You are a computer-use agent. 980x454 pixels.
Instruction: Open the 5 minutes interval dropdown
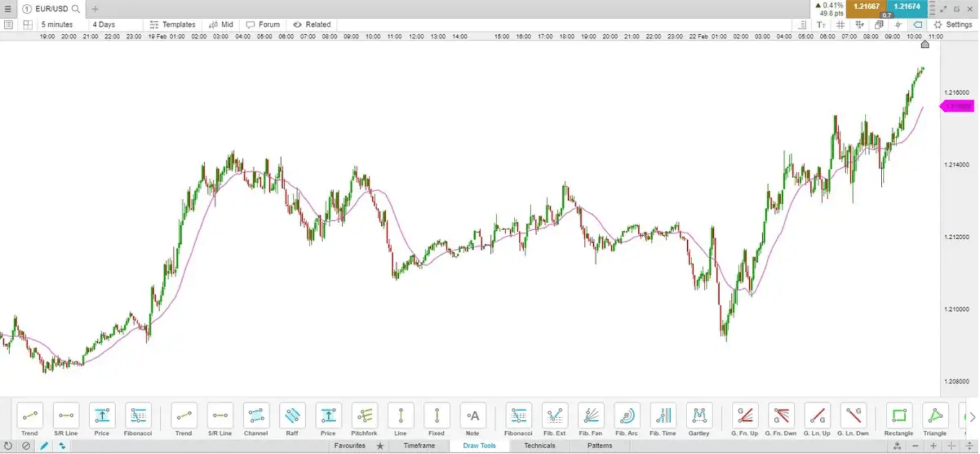pos(57,24)
